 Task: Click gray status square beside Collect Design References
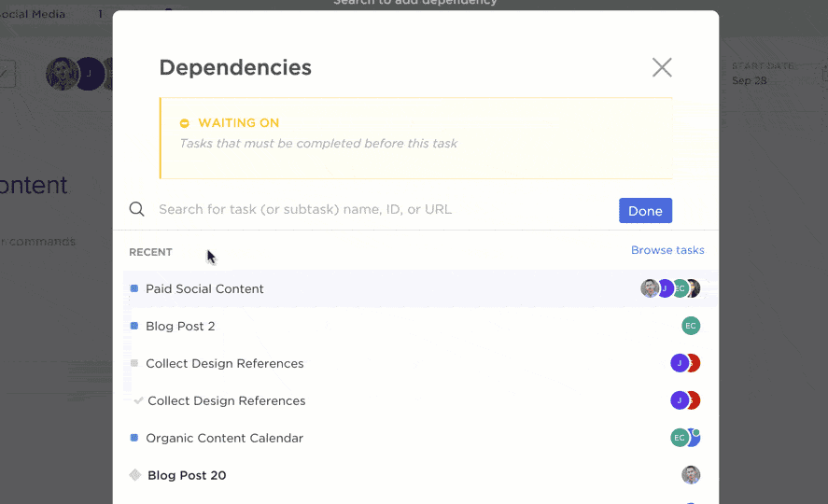(x=134, y=363)
